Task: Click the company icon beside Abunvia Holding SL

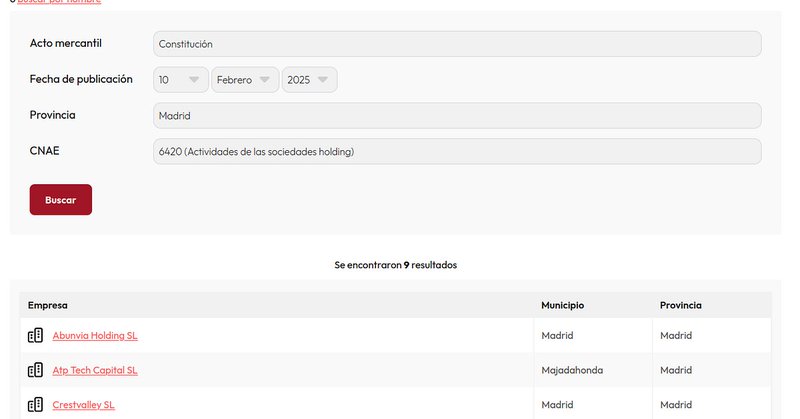Action: tap(35, 335)
